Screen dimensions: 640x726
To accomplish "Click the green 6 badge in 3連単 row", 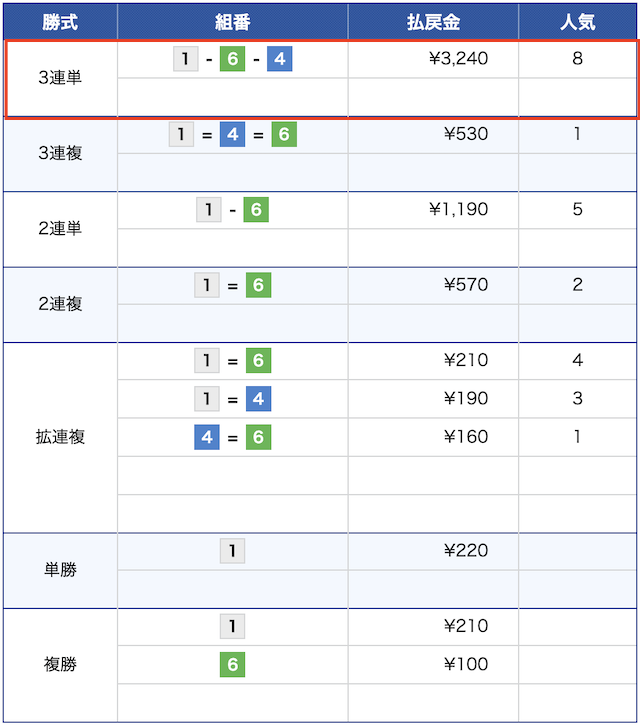I will (x=232, y=60).
